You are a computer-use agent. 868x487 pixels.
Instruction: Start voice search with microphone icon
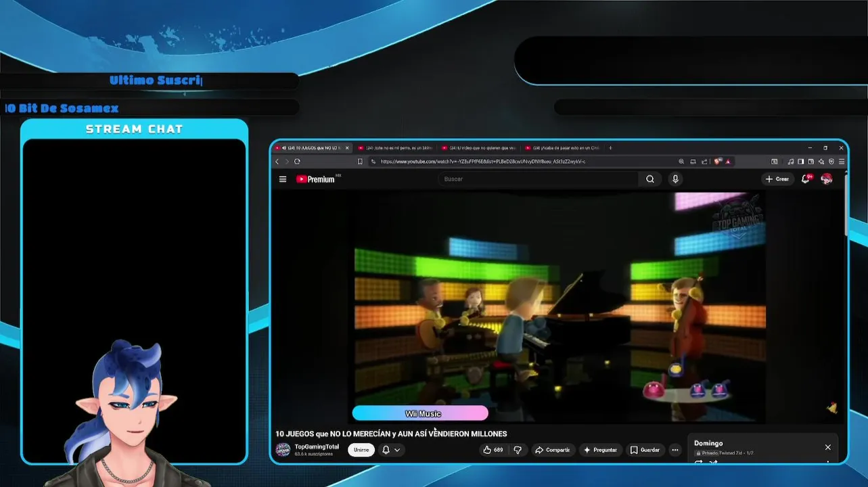point(675,179)
